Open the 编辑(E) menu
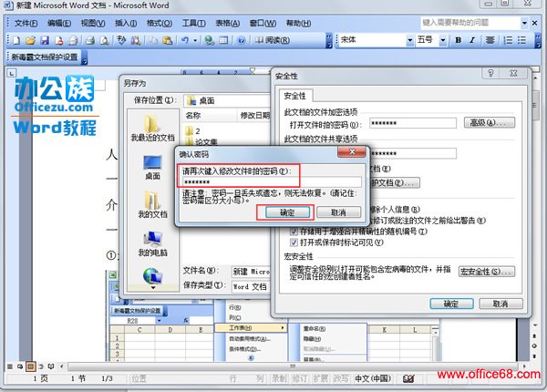This screenshot has width=547, height=392. click(x=59, y=24)
